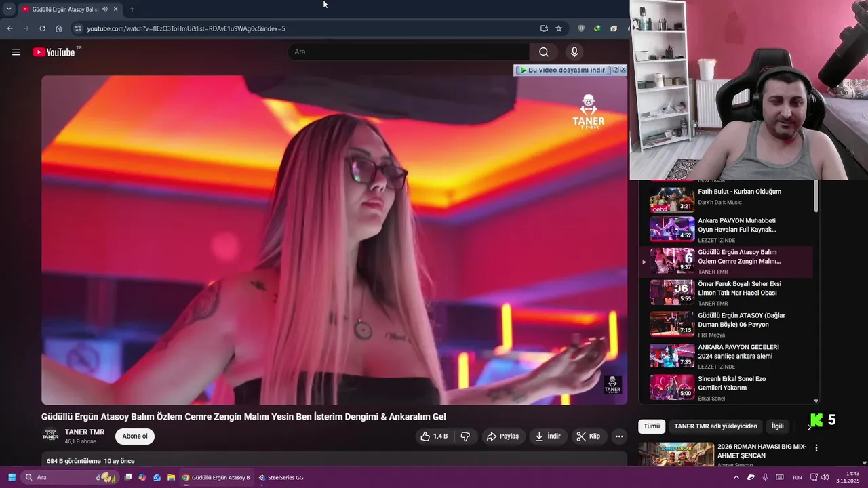
Task: Open Task View on the taskbar
Action: tap(128, 477)
